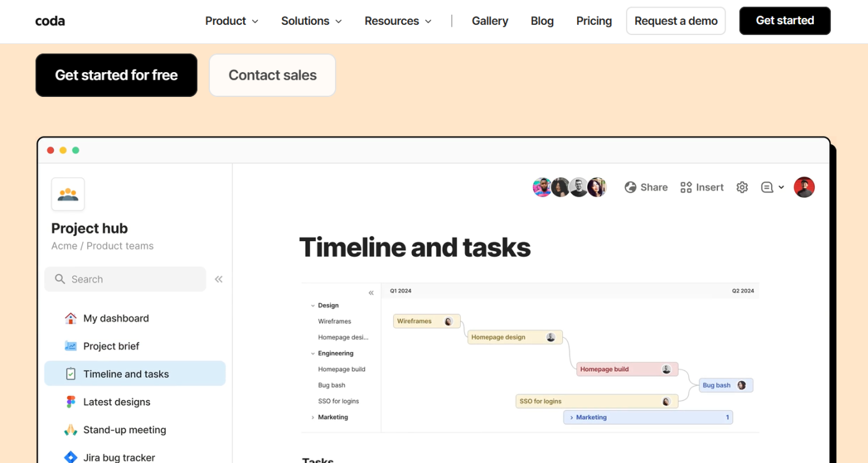Go to the Pricing page
The image size is (868, 463).
[594, 21]
